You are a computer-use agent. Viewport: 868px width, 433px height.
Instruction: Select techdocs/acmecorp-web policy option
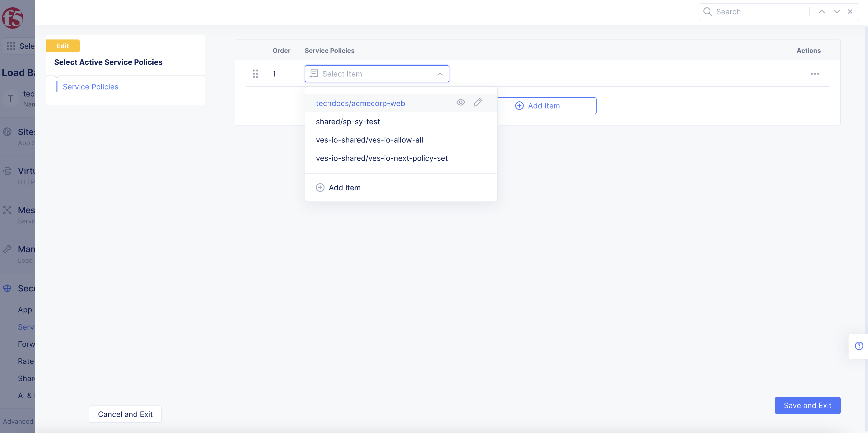pos(360,104)
